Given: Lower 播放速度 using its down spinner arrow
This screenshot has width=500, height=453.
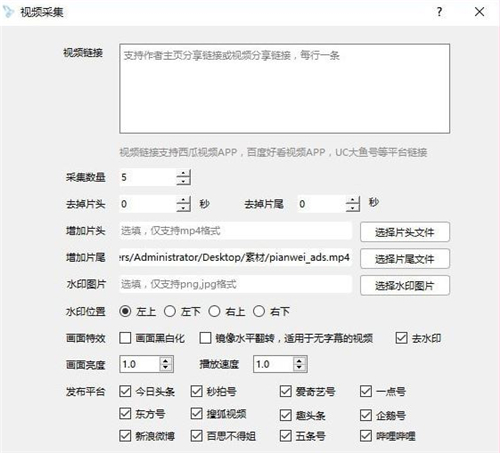Looking at the screenshot, I should 299,368.
